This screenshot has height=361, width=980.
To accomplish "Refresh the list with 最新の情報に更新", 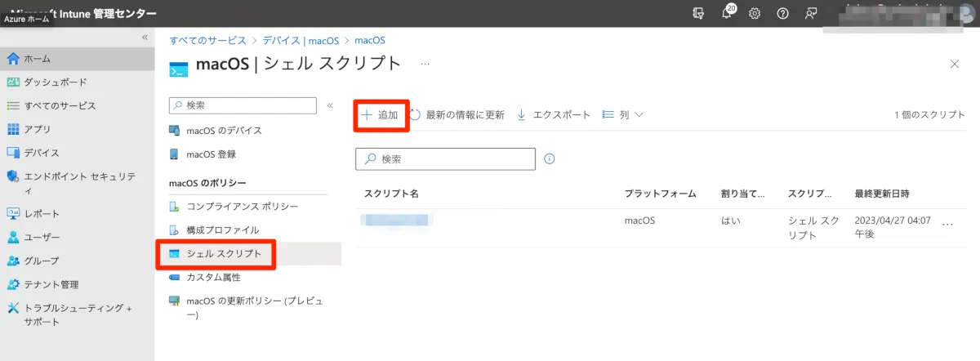I will (x=457, y=115).
